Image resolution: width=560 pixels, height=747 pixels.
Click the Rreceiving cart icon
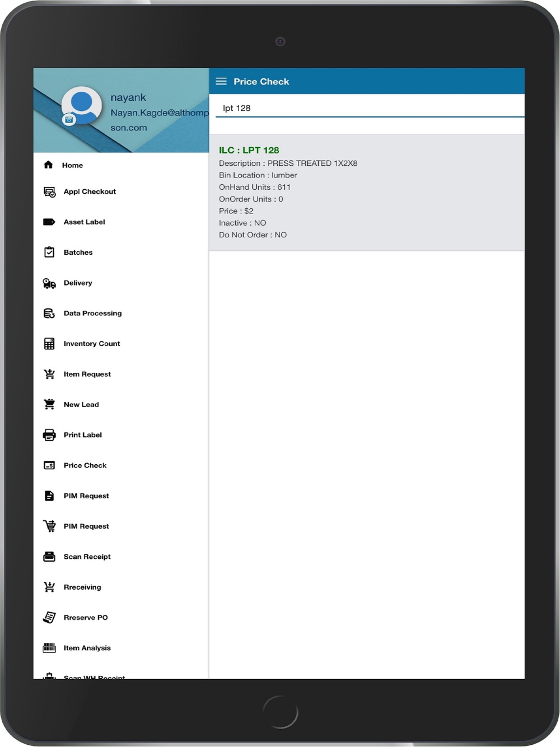(49, 587)
